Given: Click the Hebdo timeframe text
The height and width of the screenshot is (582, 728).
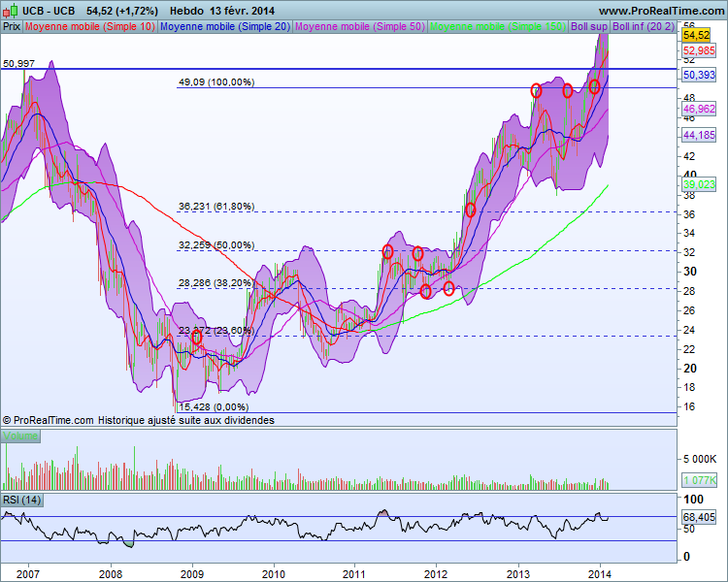Looking at the screenshot, I should pyautogui.click(x=186, y=11).
